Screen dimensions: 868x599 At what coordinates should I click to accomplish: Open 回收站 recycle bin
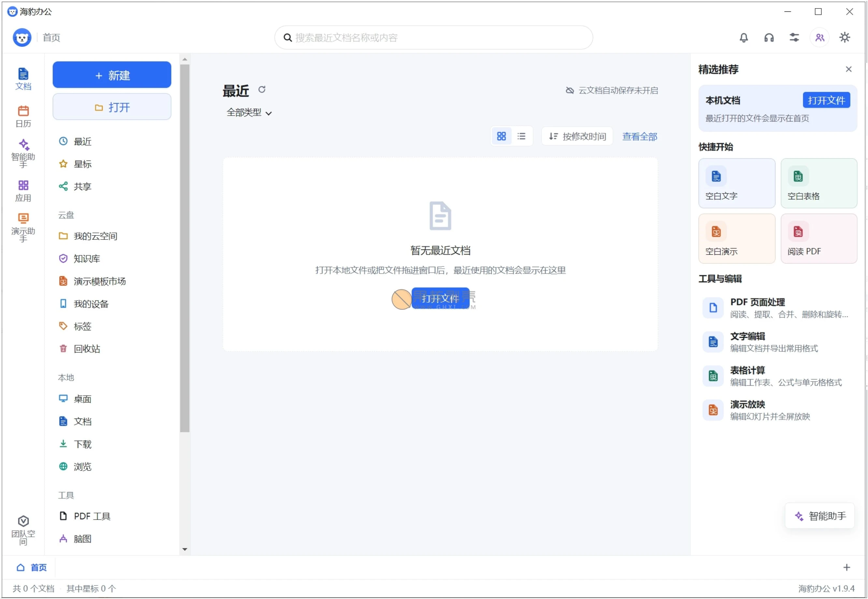click(112, 349)
